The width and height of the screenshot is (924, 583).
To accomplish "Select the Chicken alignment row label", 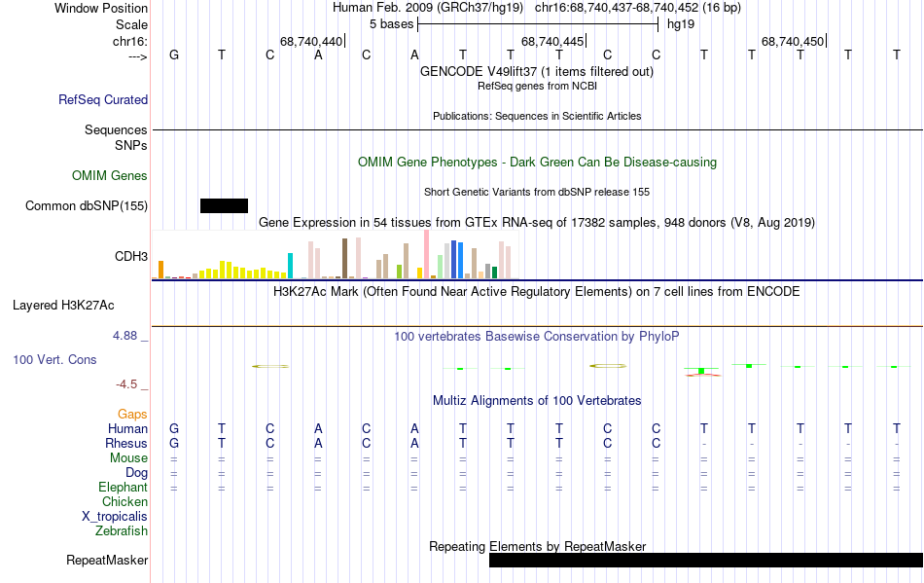I will [124, 501].
